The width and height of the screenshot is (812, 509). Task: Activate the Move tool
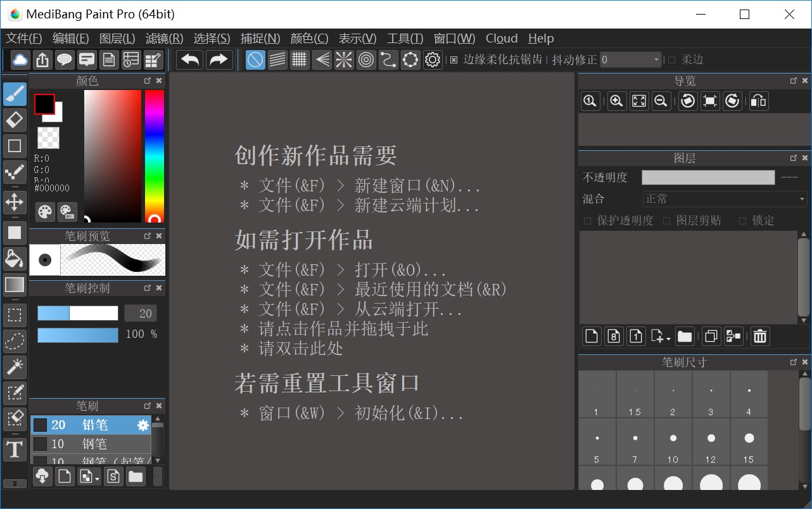coord(15,203)
